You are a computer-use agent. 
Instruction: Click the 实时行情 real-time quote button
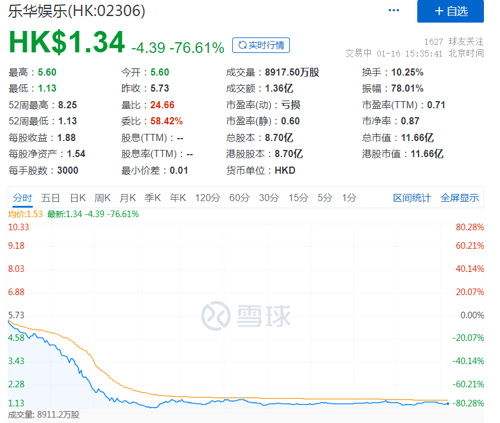[261, 45]
